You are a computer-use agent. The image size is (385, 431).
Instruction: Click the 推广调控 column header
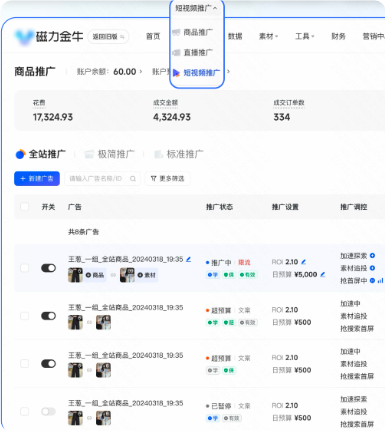[x=354, y=207]
